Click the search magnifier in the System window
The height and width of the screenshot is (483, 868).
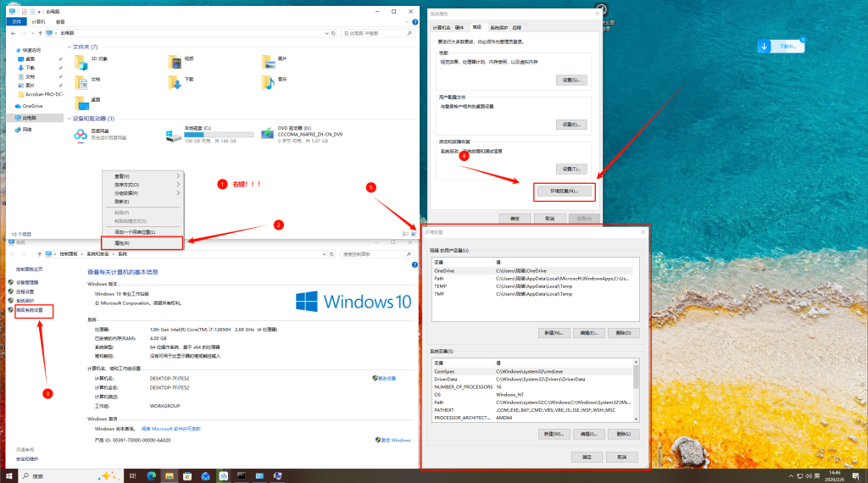point(409,254)
